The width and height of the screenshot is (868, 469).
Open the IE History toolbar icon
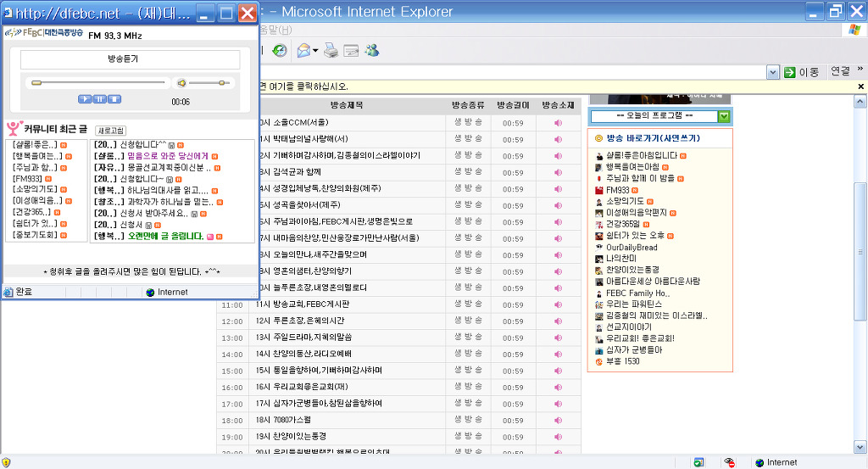click(279, 51)
